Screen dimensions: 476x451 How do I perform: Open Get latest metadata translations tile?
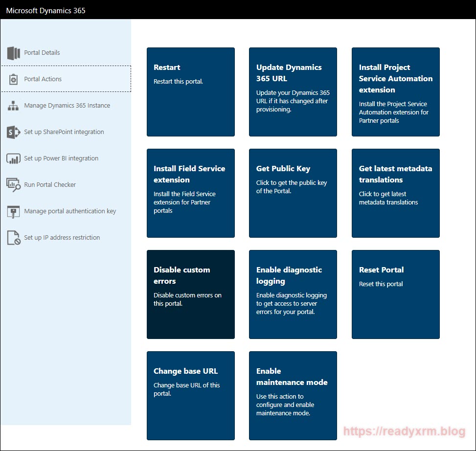[395, 193]
